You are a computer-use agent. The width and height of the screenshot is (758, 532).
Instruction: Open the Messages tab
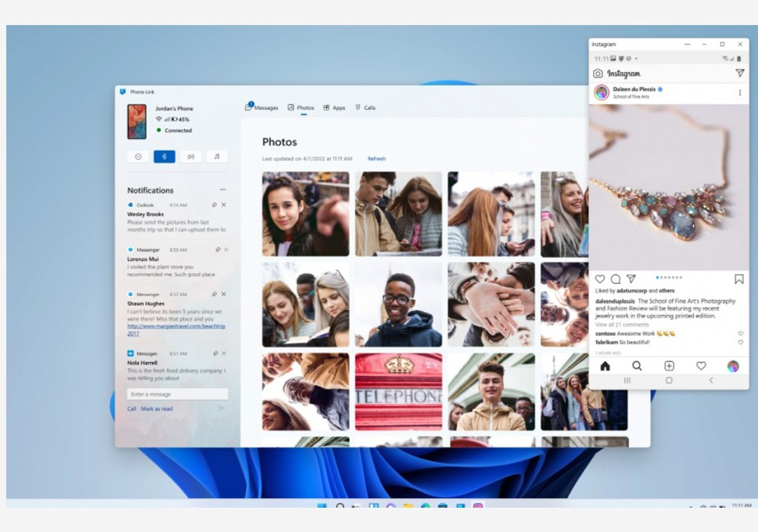coord(262,107)
